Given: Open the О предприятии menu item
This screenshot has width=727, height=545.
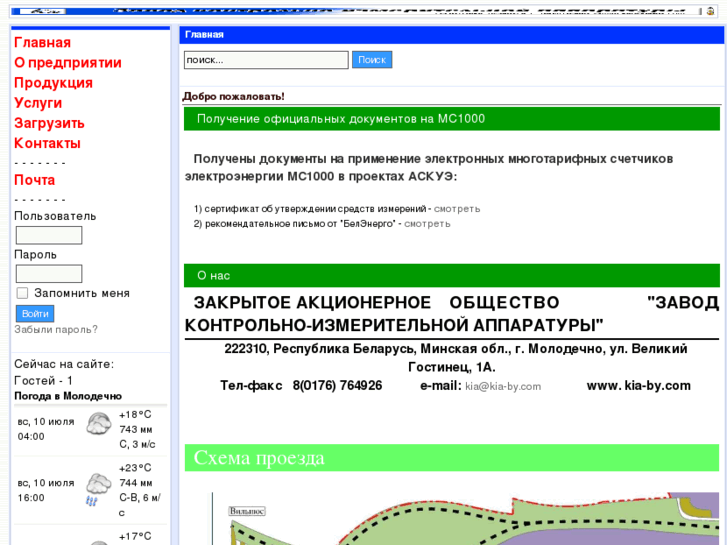Looking at the screenshot, I should pos(68,63).
